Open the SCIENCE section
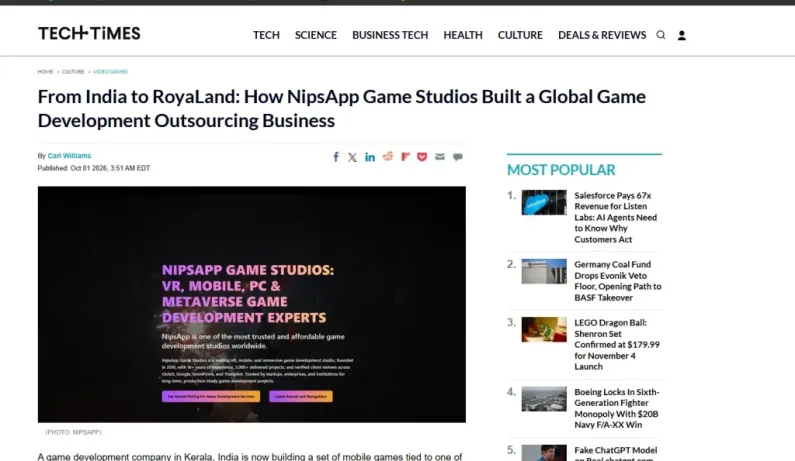The height and width of the screenshot is (461, 795). (x=316, y=35)
